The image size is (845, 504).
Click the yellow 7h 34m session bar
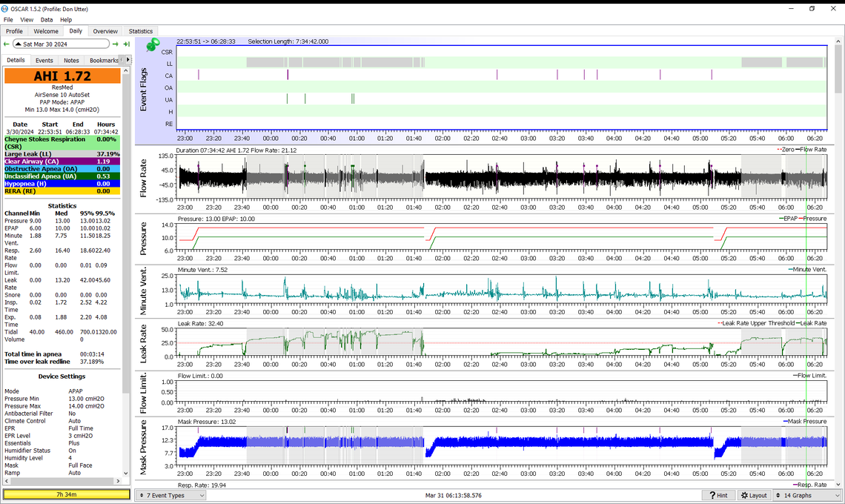coord(66,494)
